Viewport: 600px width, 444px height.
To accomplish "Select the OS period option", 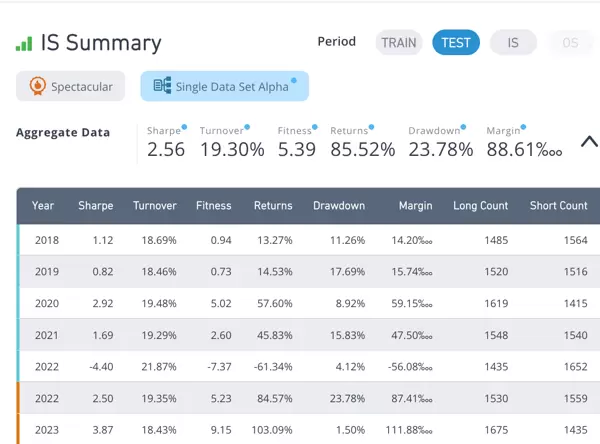I will click(x=570, y=43).
